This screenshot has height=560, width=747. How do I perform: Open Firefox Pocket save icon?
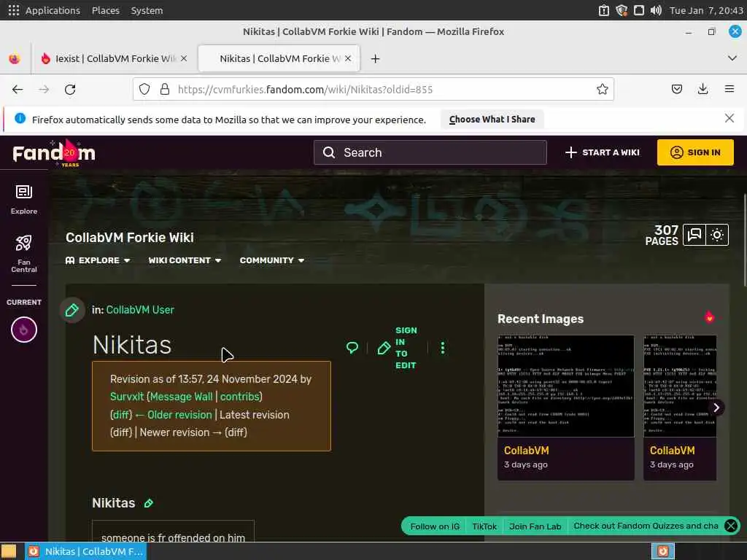[x=677, y=89]
